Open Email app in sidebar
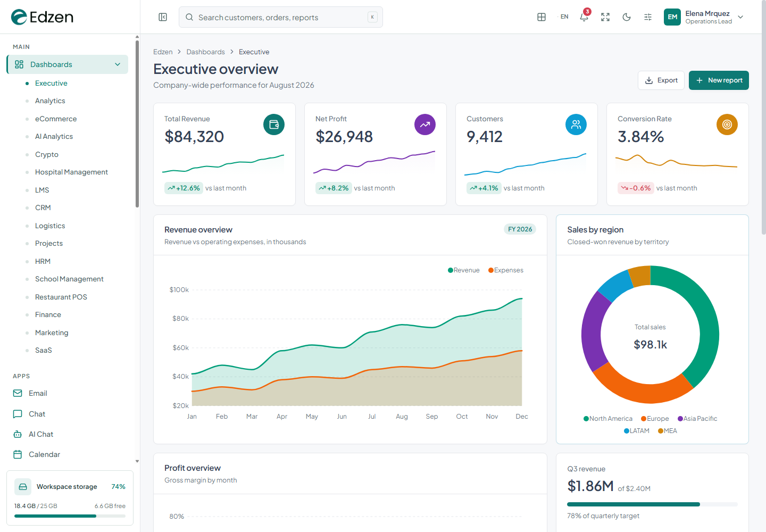 coord(67,393)
